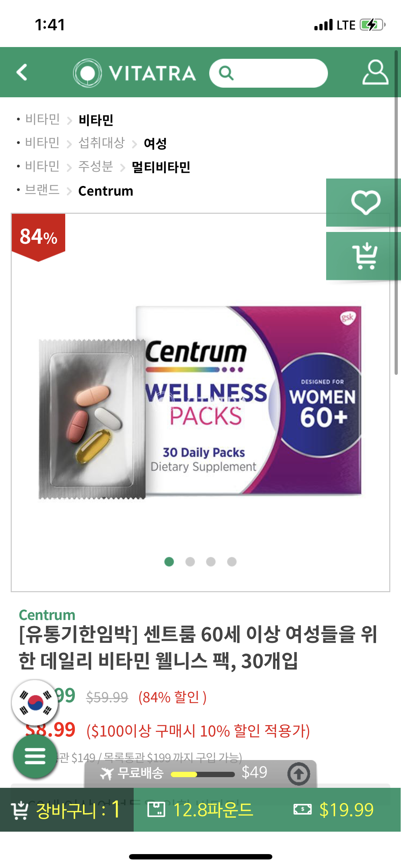
Task: Open the 장바구니 cart tab
Action: [x=67, y=810]
